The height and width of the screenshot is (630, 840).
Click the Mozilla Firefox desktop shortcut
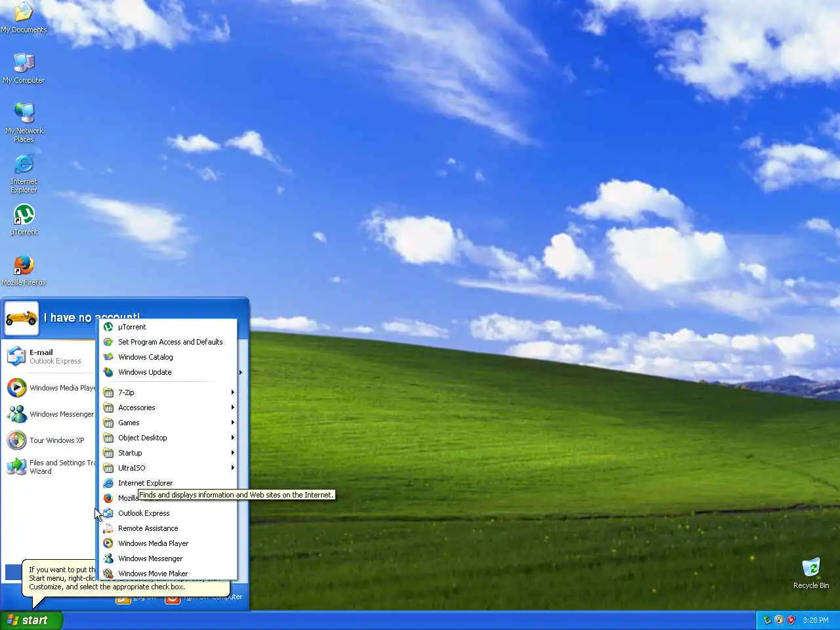pyautogui.click(x=24, y=270)
